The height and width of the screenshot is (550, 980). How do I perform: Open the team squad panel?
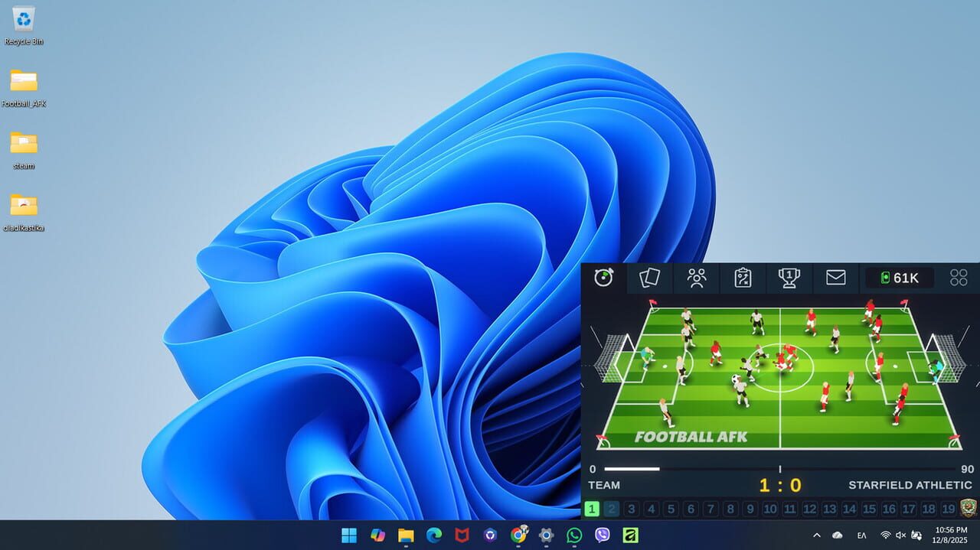696,278
